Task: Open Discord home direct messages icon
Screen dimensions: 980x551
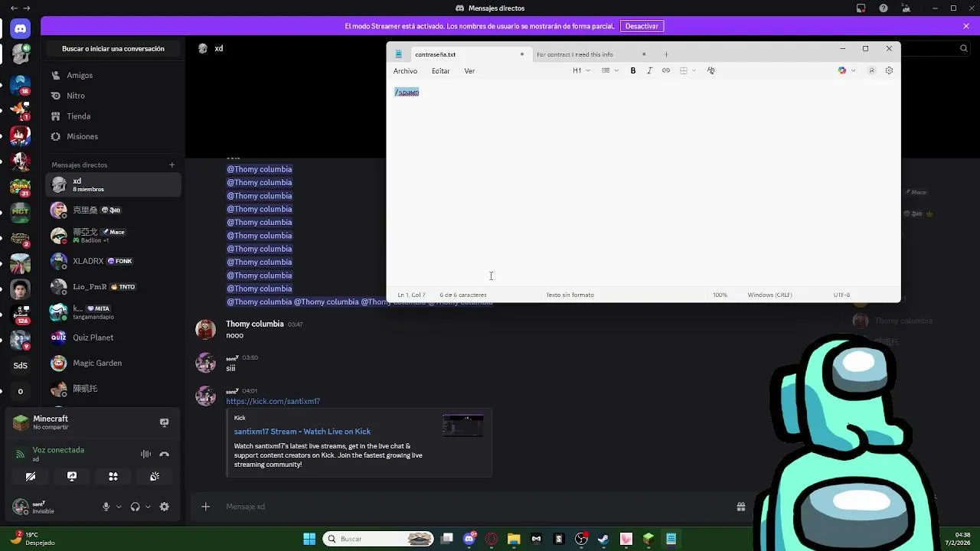Action: (21, 29)
